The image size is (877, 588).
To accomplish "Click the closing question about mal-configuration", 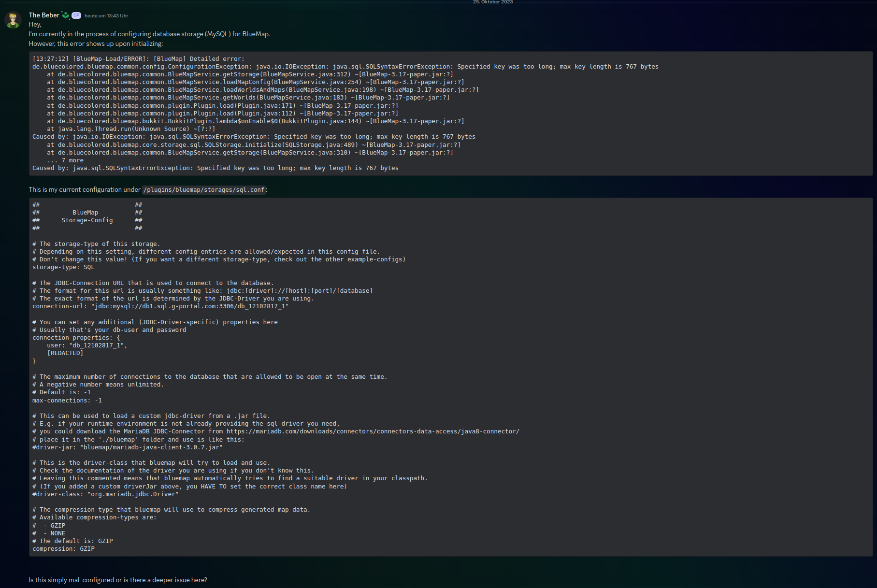I will pos(118,580).
